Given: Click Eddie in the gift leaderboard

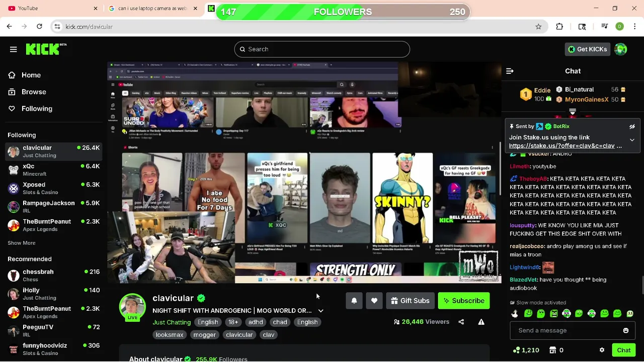Looking at the screenshot, I should [x=542, y=90].
